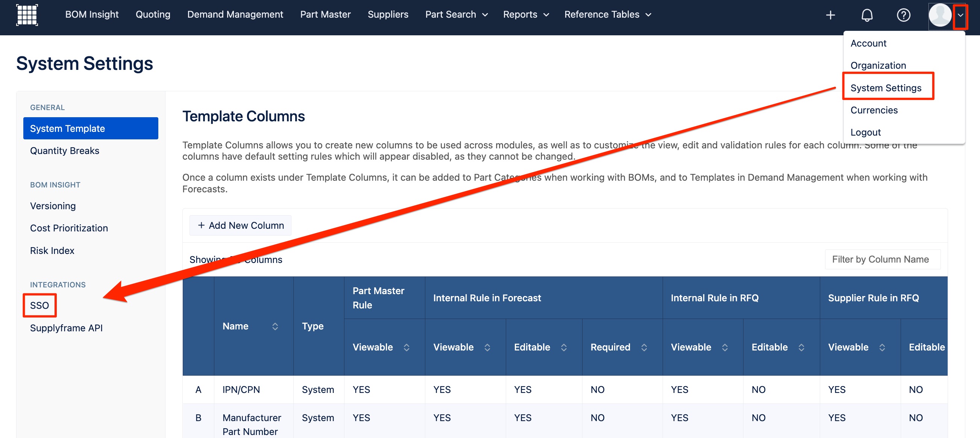This screenshot has height=438, width=980.
Task: Click Add New Column button
Action: (240, 225)
